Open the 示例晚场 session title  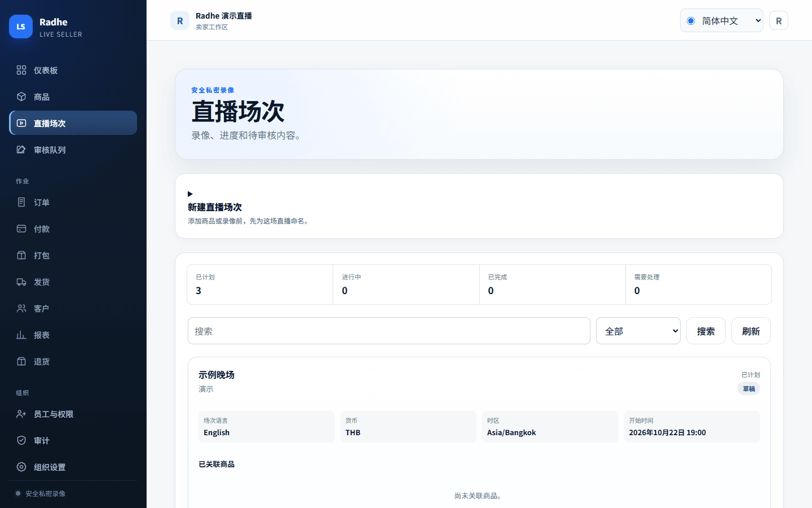tap(217, 375)
